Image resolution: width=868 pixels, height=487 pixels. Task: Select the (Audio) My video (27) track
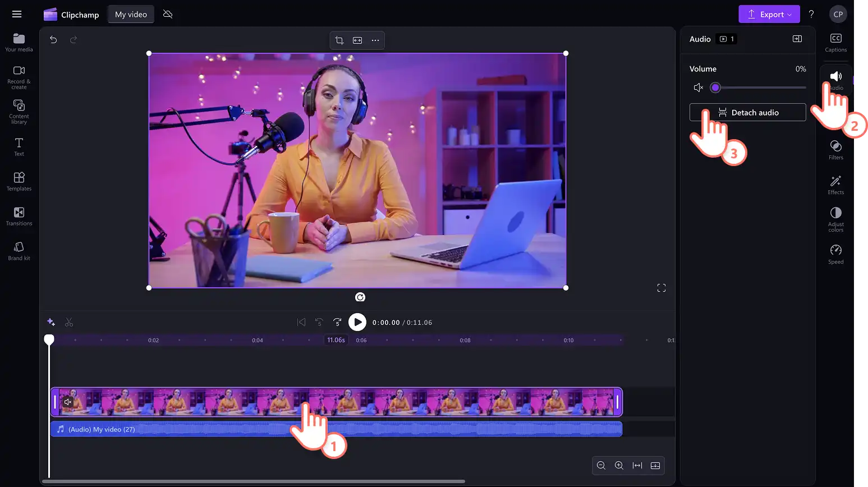pos(336,429)
